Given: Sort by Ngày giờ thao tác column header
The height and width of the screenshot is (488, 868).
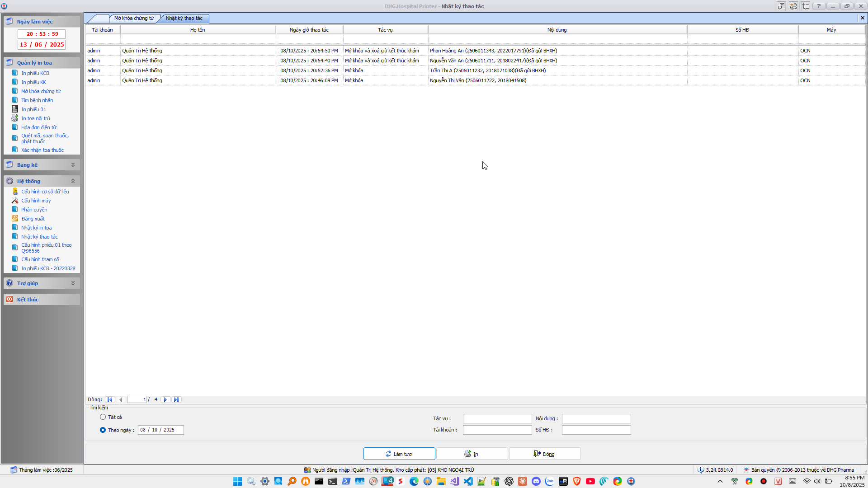Looking at the screenshot, I should coord(309,30).
